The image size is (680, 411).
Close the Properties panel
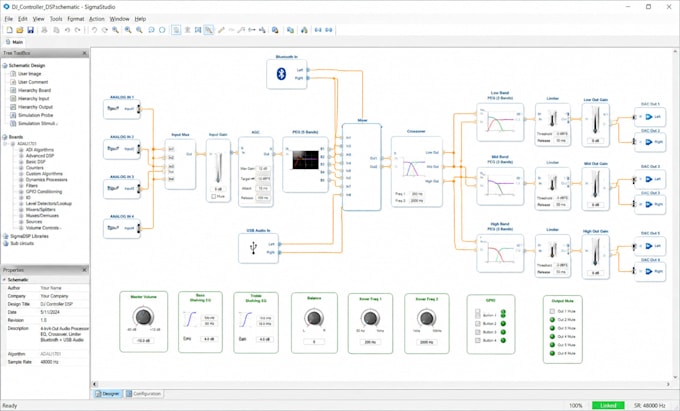[x=85, y=270]
